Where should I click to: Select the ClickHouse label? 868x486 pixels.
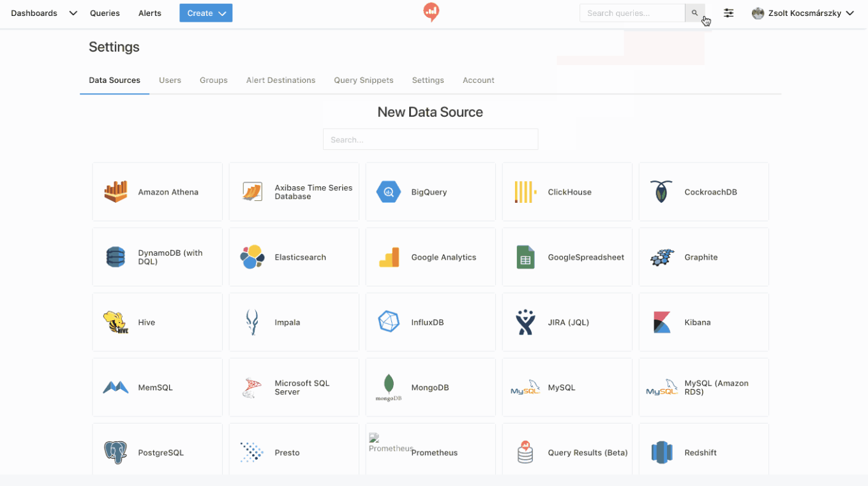pos(569,192)
